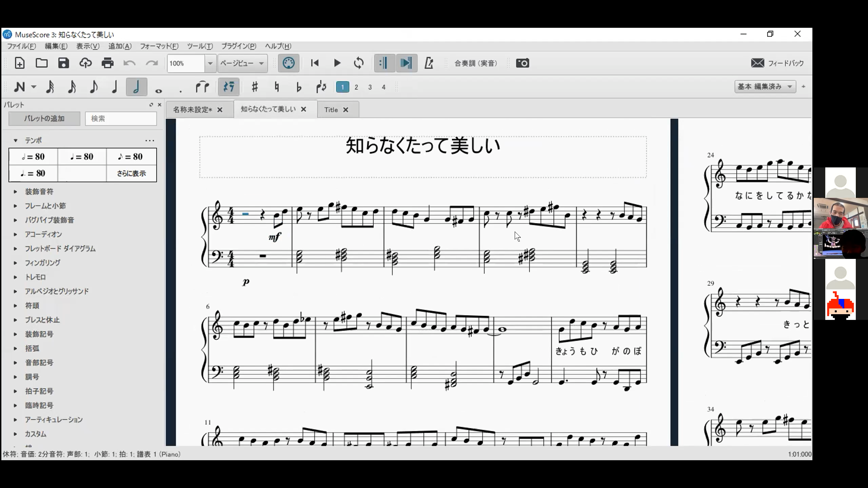The image size is (868, 488).
Task: Toggle MIDI input
Action: click(x=289, y=63)
